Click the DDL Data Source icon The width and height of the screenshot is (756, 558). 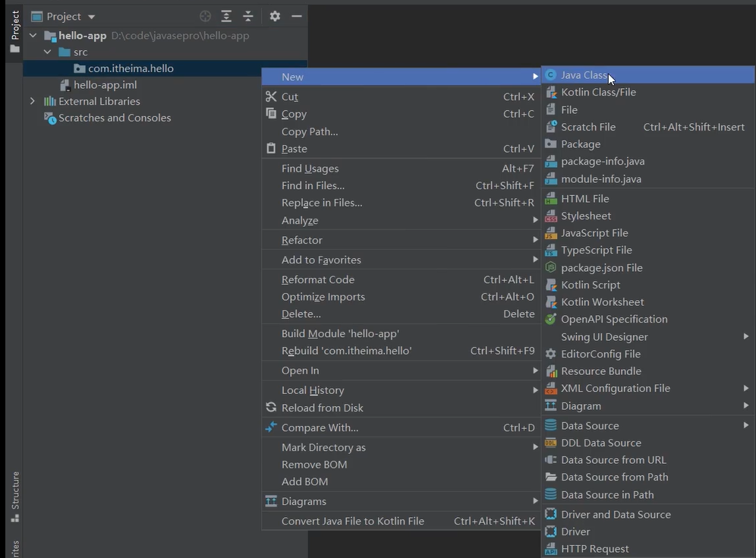550,443
